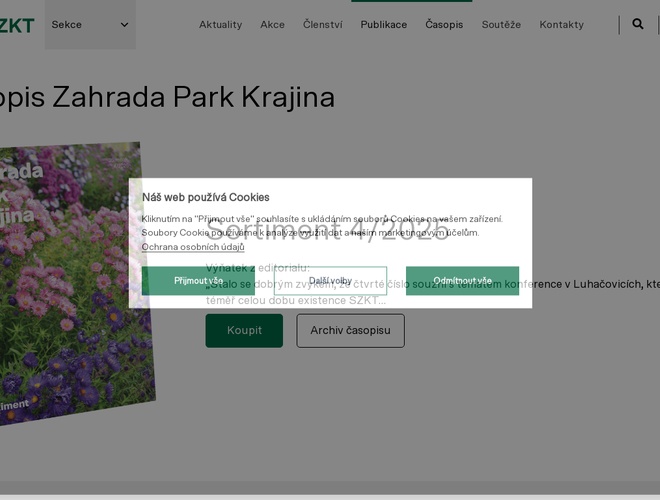This screenshot has width=660, height=500.
Task: Open Další volby cookie options
Action: coord(330,281)
